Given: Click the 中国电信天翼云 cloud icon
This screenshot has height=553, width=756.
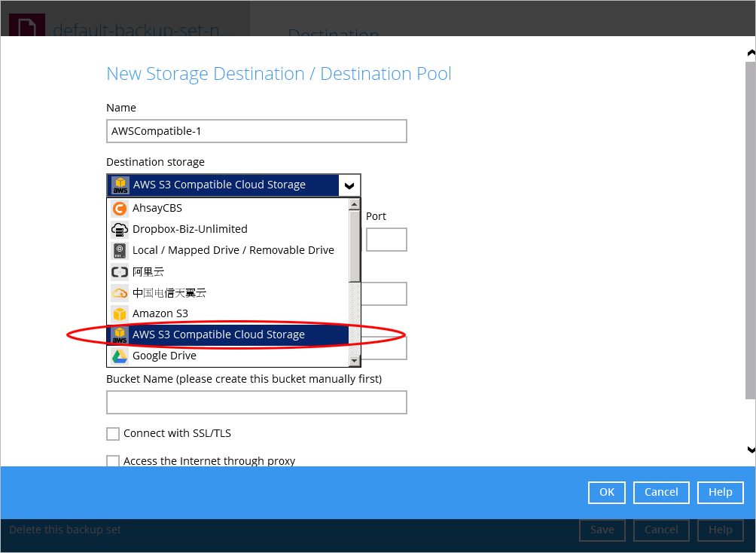Looking at the screenshot, I should pyautogui.click(x=120, y=293).
